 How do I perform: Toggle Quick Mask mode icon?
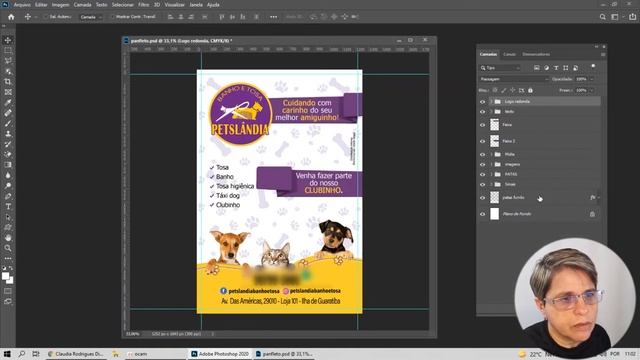point(8,291)
